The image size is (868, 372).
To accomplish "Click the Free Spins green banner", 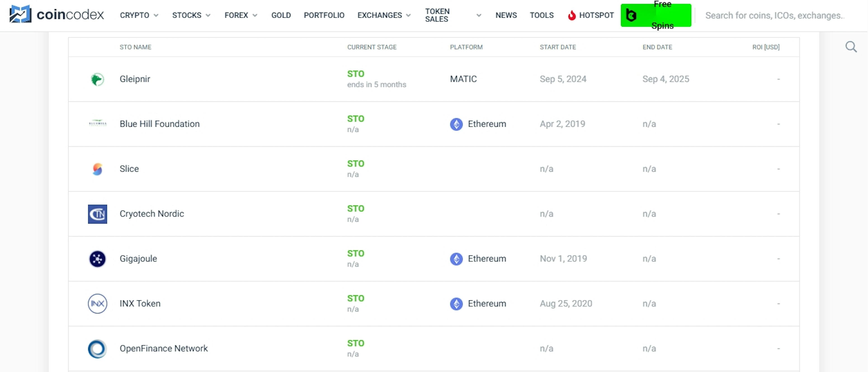I will pos(656,16).
